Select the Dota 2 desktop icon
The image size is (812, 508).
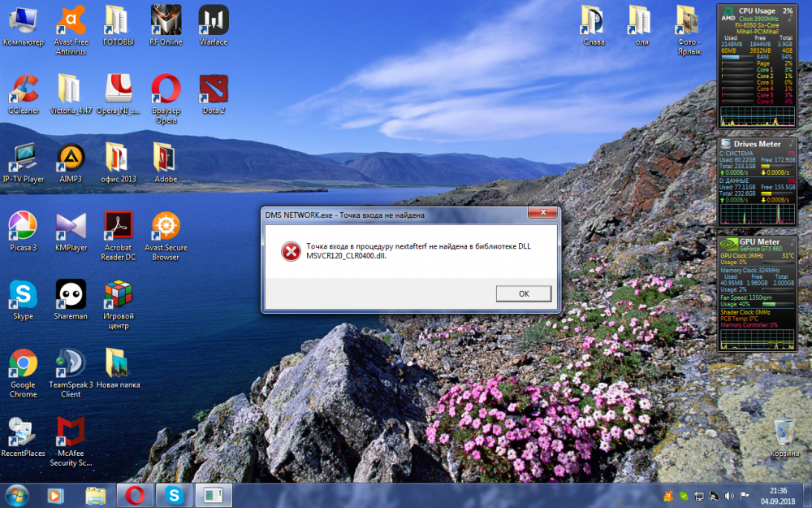tap(214, 89)
